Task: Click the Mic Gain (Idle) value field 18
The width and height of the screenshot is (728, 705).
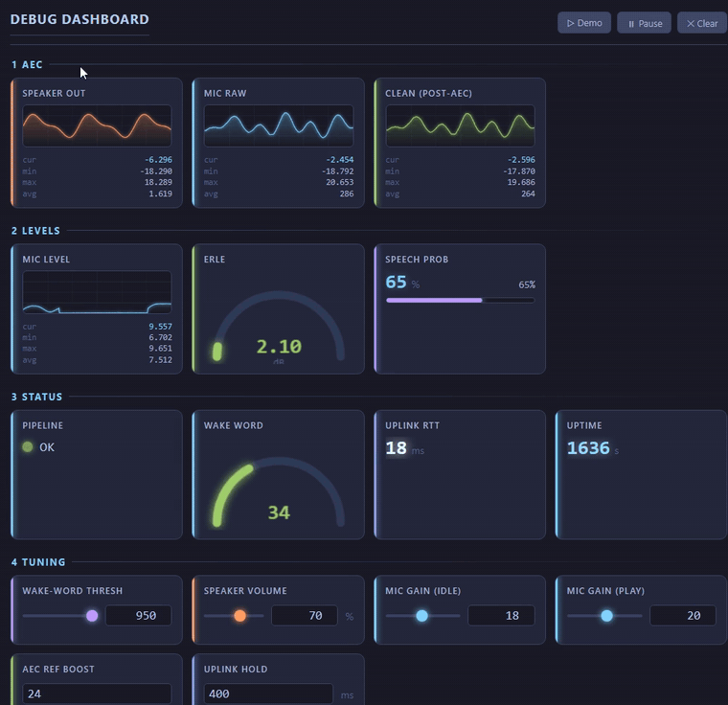Action: coord(501,616)
